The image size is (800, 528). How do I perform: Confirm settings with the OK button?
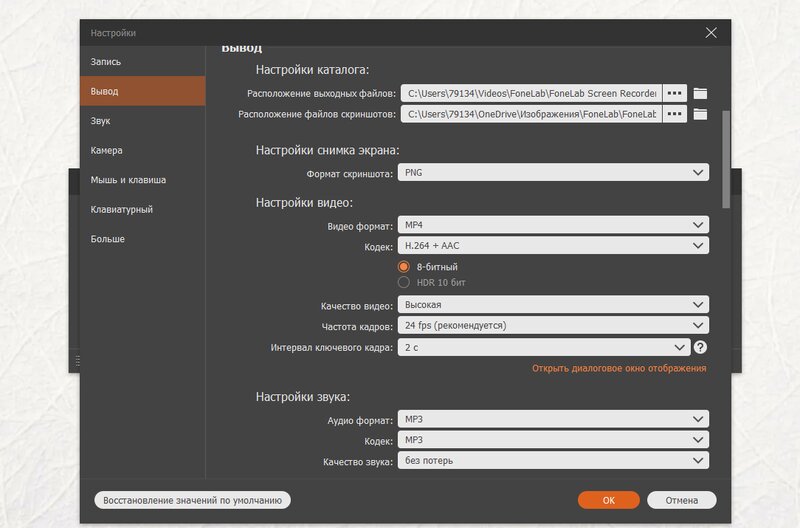click(x=608, y=500)
